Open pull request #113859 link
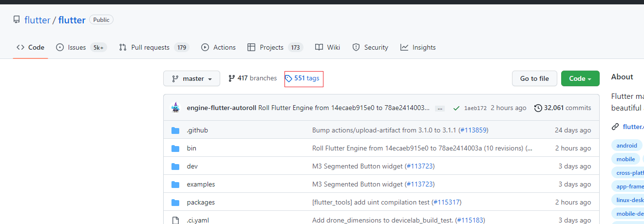 pyautogui.click(x=473, y=130)
